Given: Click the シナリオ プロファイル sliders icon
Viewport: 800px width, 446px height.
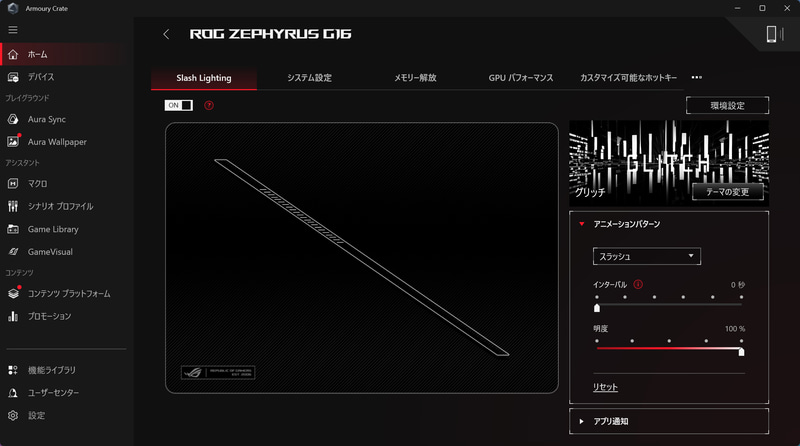Looking at the screenshot, I should pyautogui.click(x=13, y=206).
